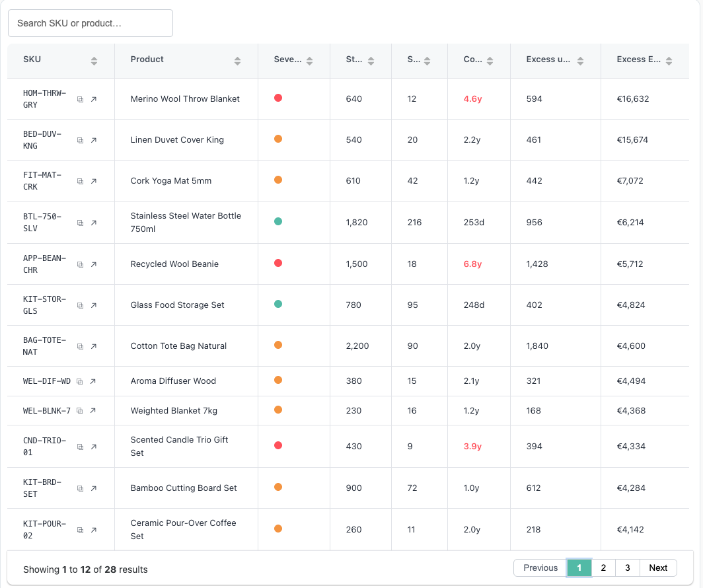Open KIT-POUR-02 external link arrow
This screenshot has width=703, height=588.
click(94, 530)
